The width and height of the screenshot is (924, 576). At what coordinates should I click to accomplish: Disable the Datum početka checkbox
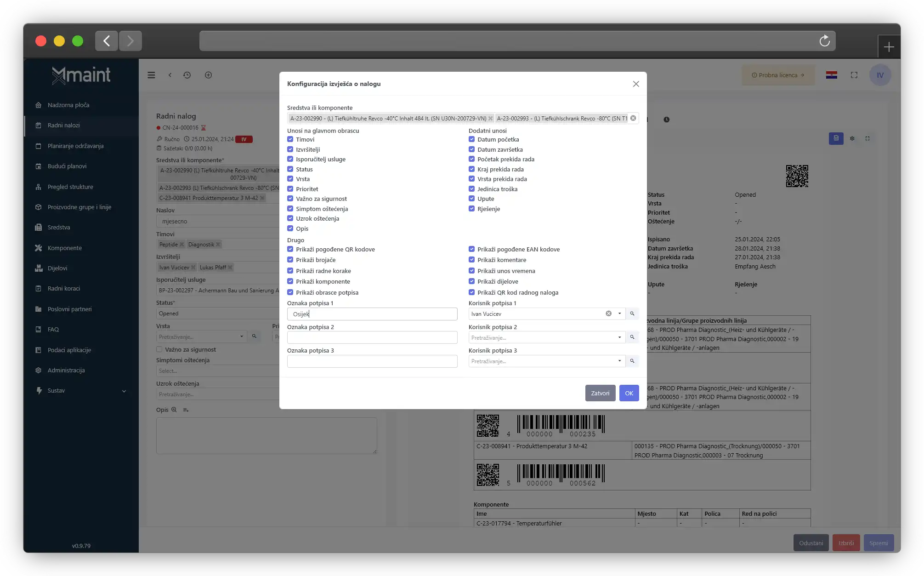click(x=471, y=139)
